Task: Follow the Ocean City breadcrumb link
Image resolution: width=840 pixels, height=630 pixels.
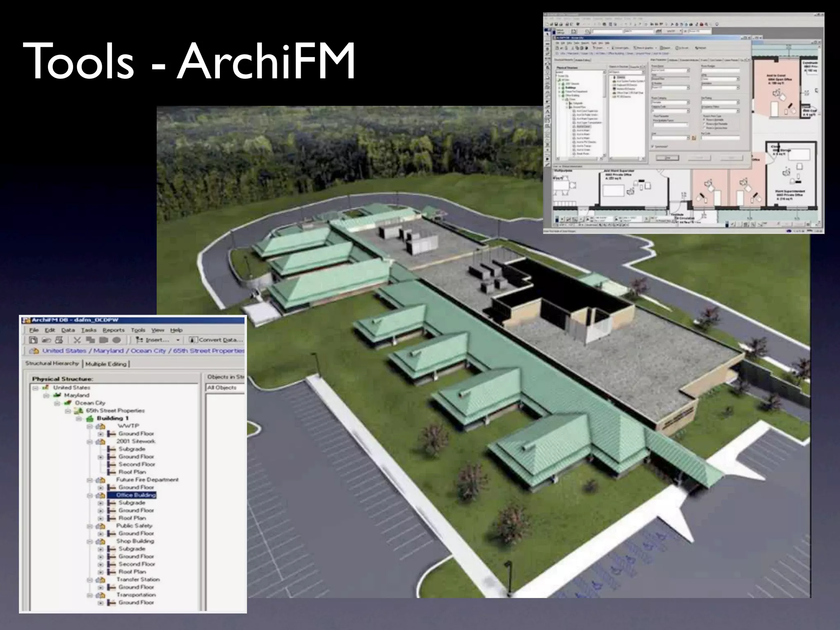Action: [x=148, y=351]
